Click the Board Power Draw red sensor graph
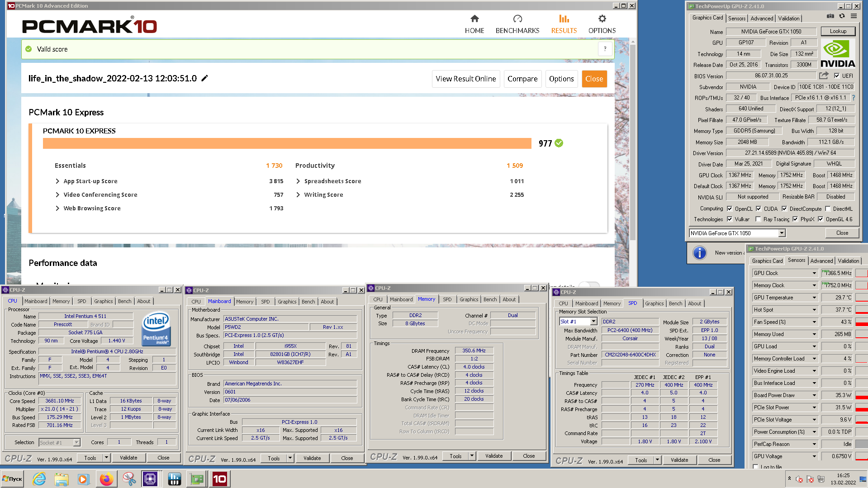868x488 pixels. click(861, 395)
